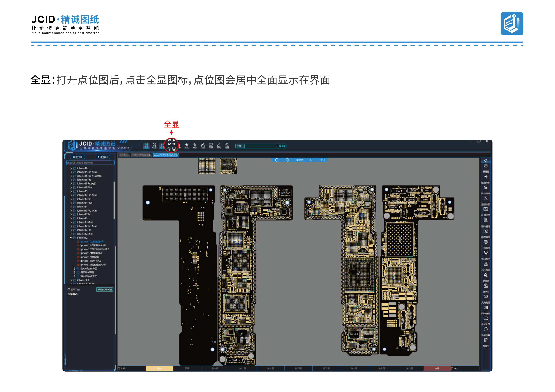Screen dimensions: 555x392
Task: Collapse the iPhxne12 folder
Action: tap(71, 238)
